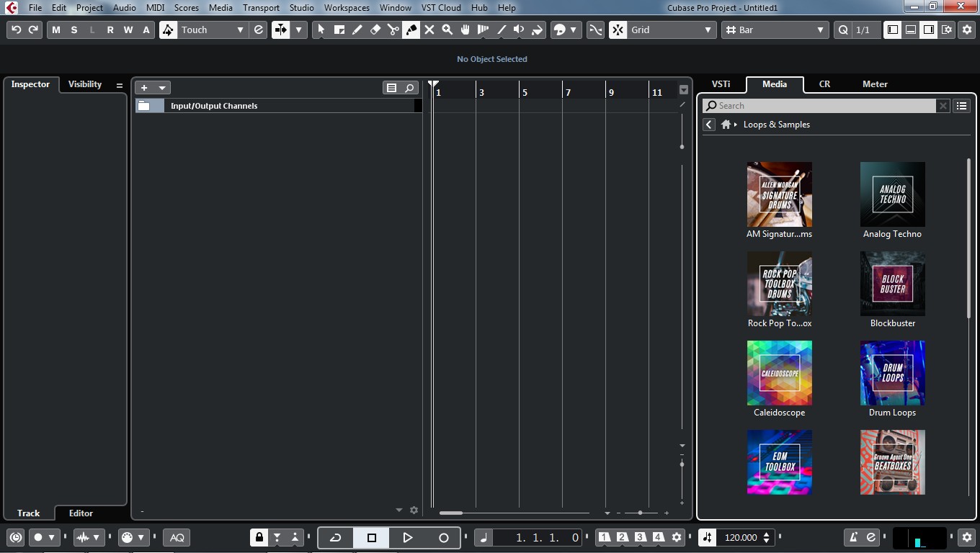980x553 pixels.
Task: Toggle Show Left Zone button
Action: pos(893,30)
